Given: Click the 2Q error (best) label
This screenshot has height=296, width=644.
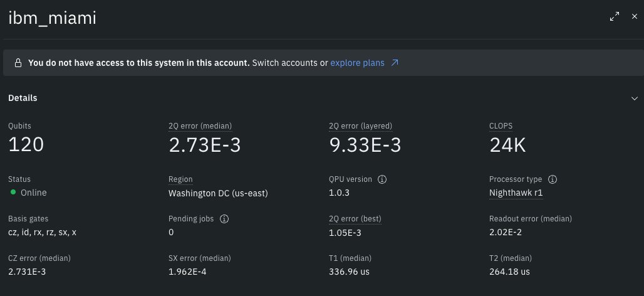Looking at the screenshot, I should coord(355,219).
